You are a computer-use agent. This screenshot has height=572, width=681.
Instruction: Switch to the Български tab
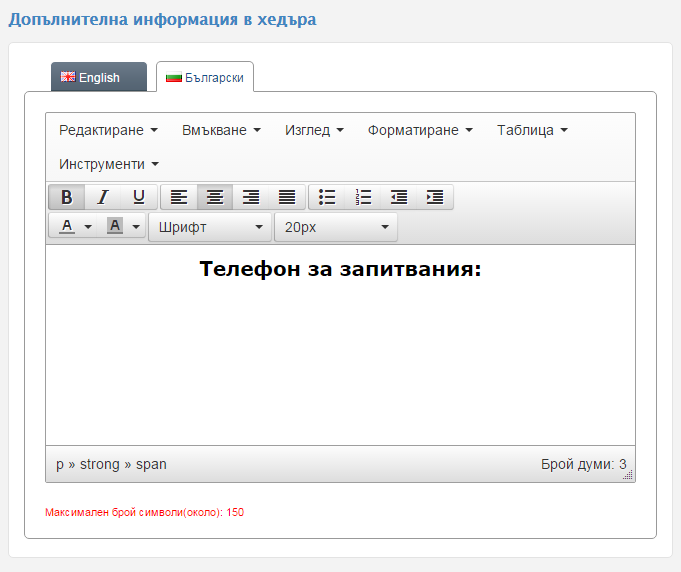[x=205, y=77]
